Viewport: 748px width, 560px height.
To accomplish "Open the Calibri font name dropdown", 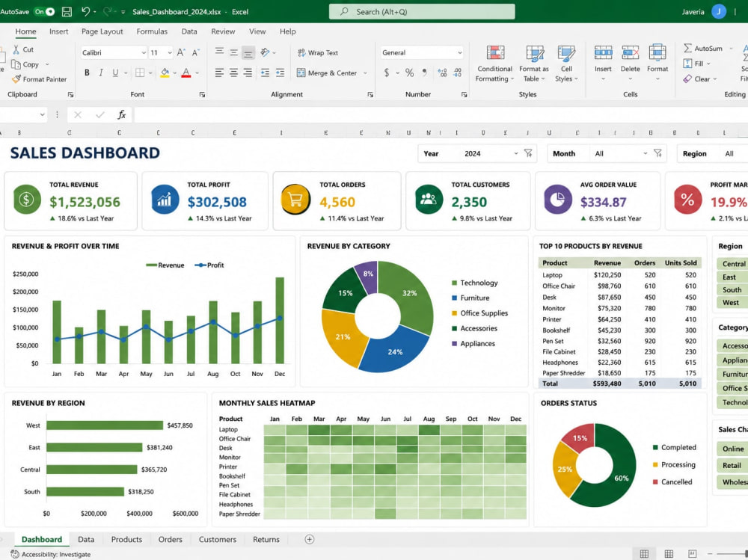I will point(143,52).
